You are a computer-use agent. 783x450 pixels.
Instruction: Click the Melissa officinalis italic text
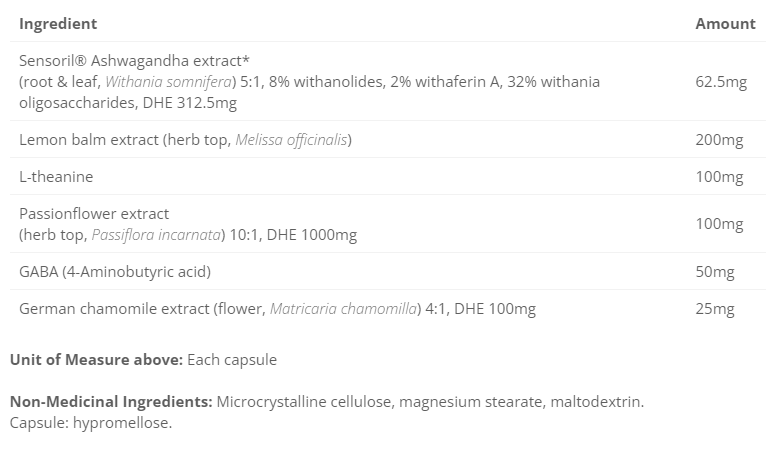(x=292, y=139)
